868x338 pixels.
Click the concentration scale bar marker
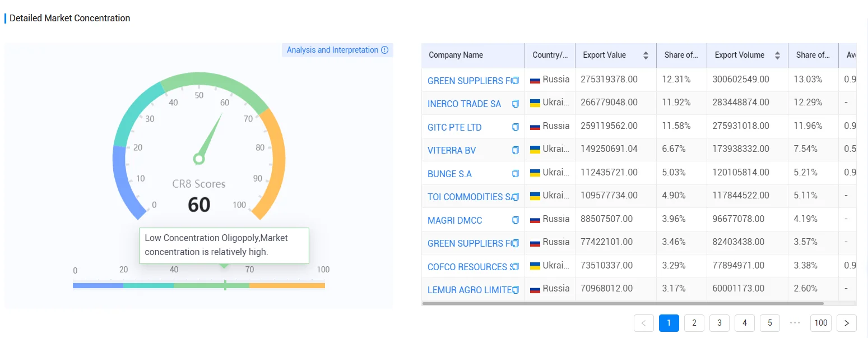tap(225, 285)
